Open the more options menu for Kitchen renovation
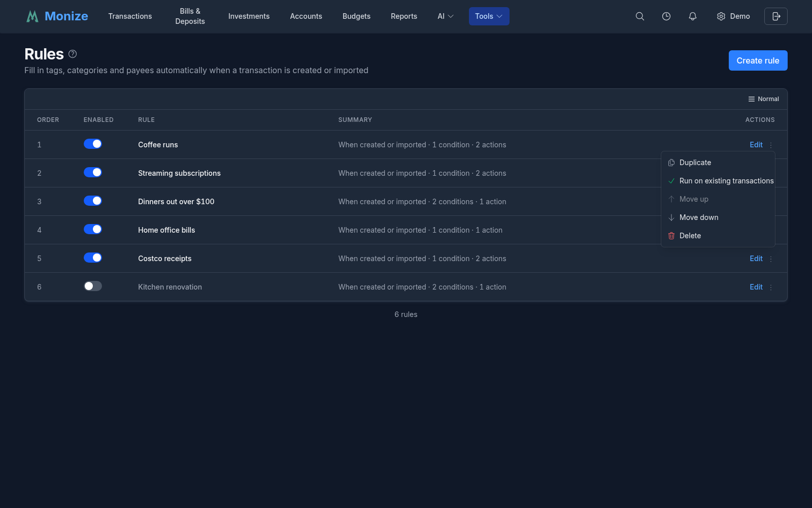812x508 pixels. coord(771,287)
